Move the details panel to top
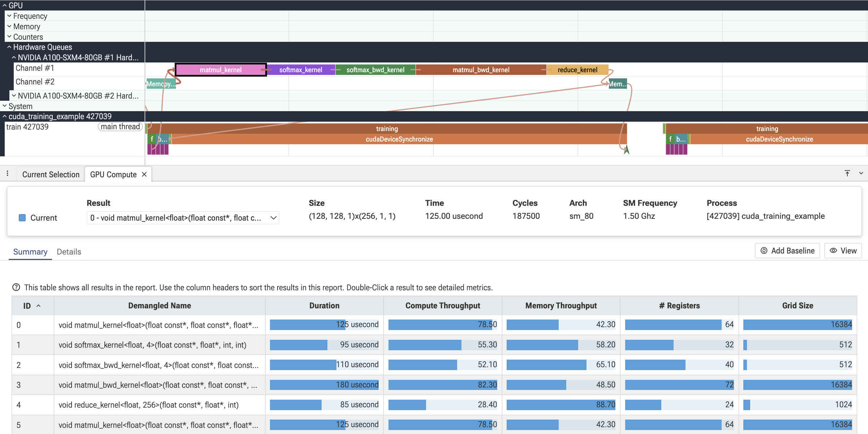Viewport: 868px width, 434px height. (847, 173)
